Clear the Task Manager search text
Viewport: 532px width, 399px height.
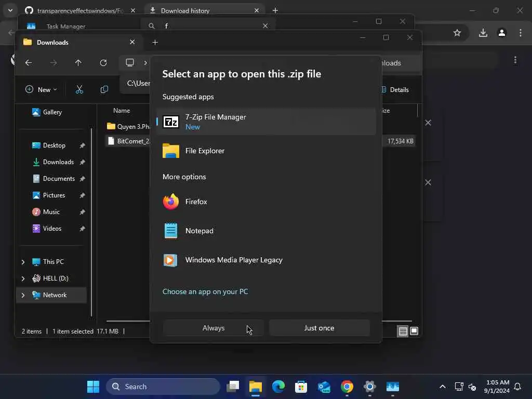pyautogui.click(x=265, y=26)
